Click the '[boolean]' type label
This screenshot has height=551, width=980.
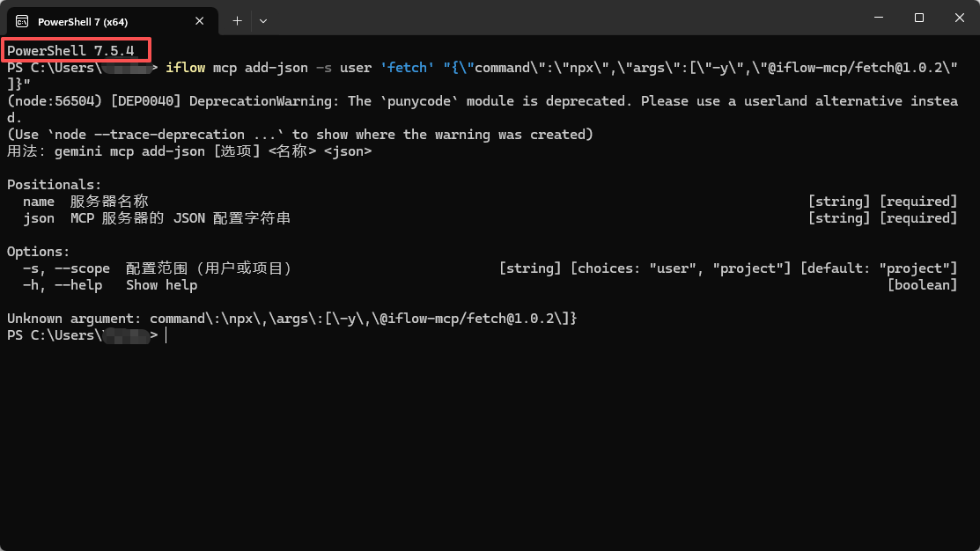point(922,285)
